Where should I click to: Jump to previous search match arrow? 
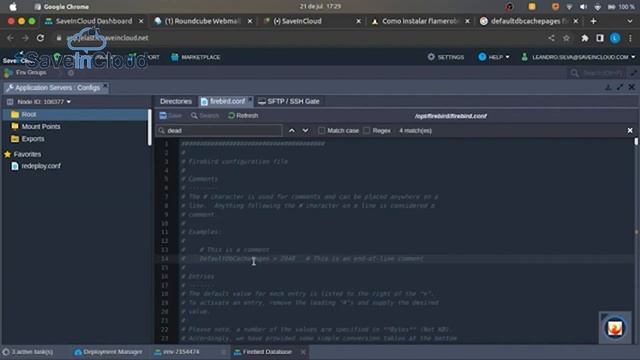point(291,131)
